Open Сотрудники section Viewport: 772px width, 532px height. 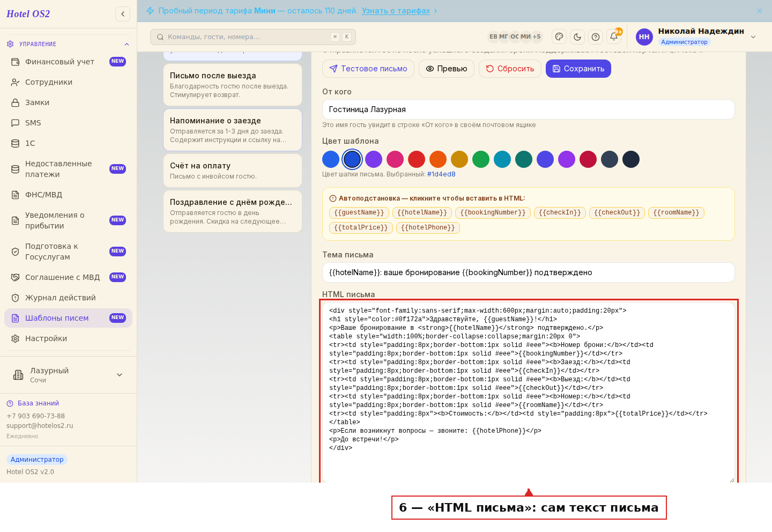coord(68,82)
